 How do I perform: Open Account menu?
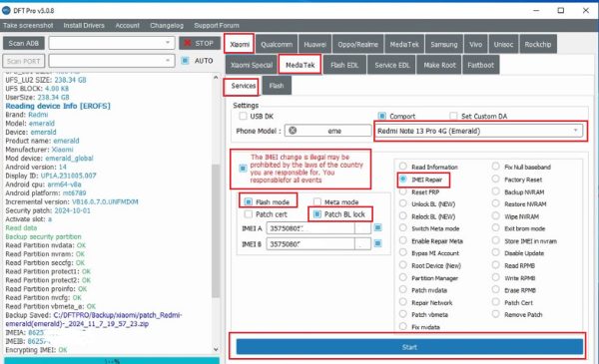(127, 26)
